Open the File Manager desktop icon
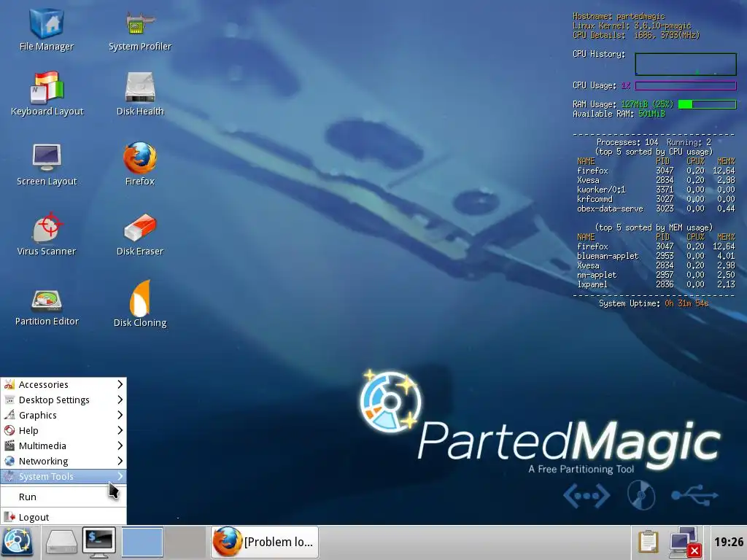Image resolution: width=747 pixels, height=560 pixels. [46, 31]
